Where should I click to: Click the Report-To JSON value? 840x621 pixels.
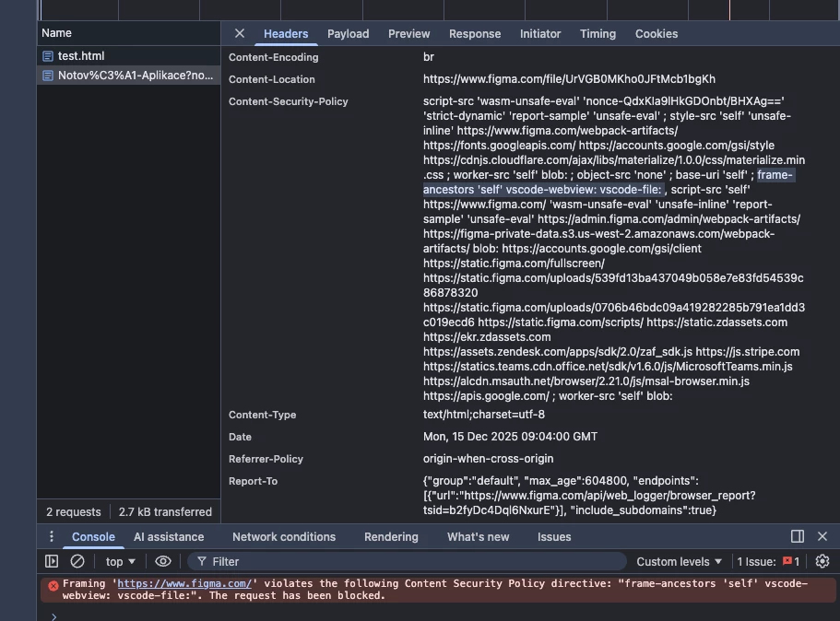589,495
